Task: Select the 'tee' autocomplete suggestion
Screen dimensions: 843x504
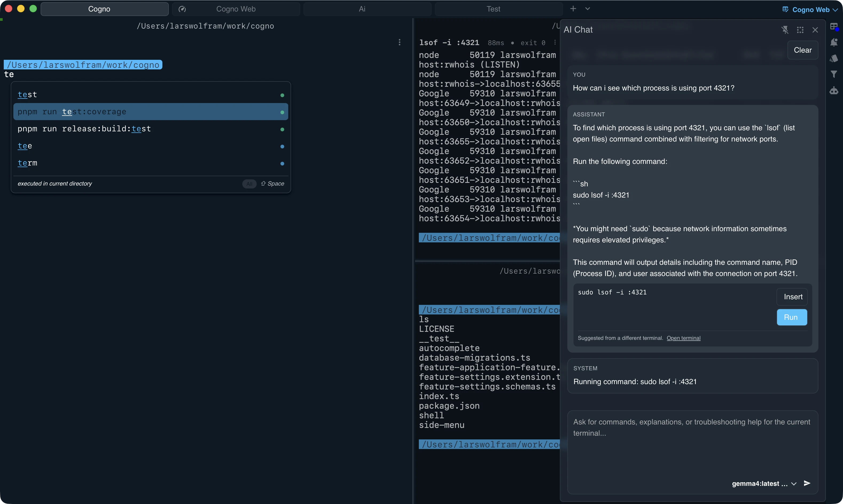Action: tap(151, 146)
